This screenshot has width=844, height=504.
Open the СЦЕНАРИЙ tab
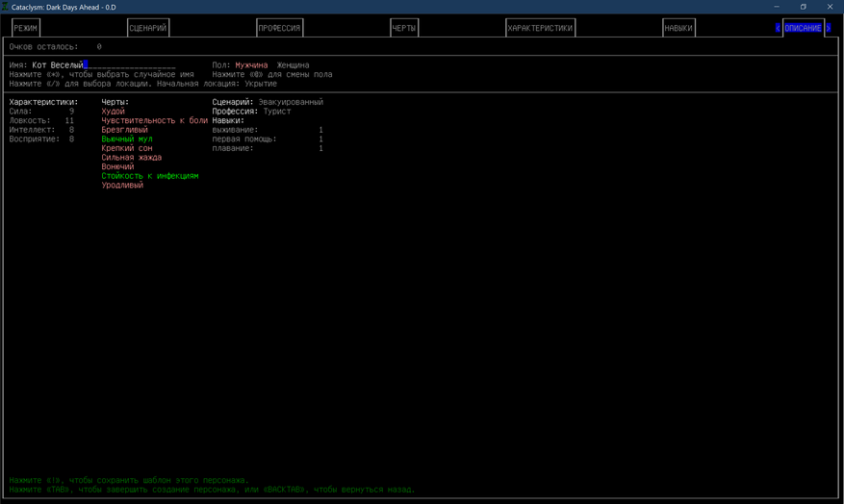tap(148, 28)
